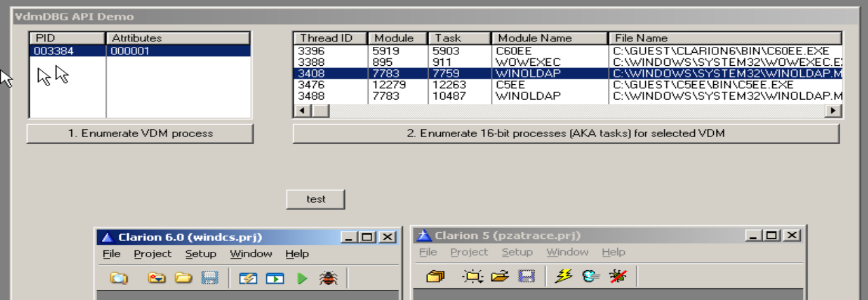Image resolution: width=868 pixels, height=300 pixels.
Task: Click the Module Name column header
Action: pos(549,38)
